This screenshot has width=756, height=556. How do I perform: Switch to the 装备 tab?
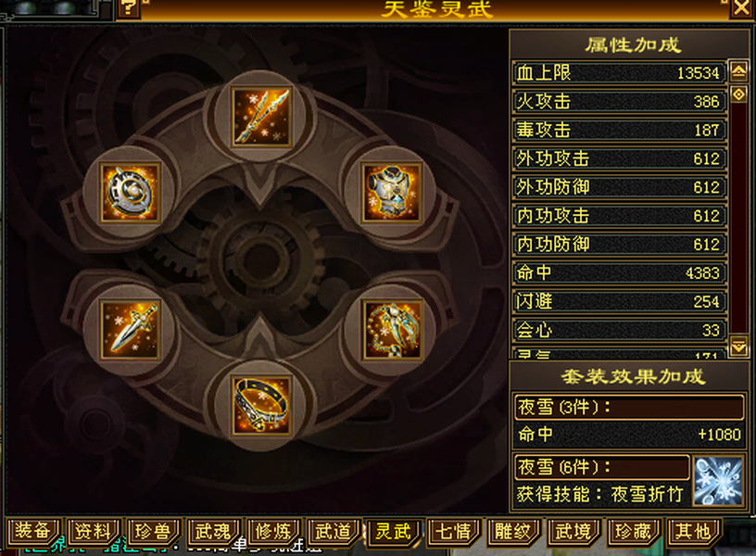[32, 531]
